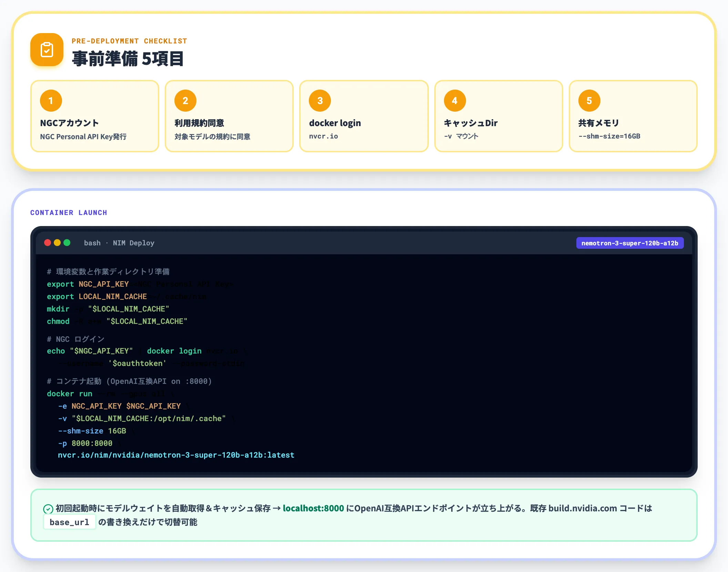
Task: Click the nvcr.io text in card 3
Action: point(323,136)
